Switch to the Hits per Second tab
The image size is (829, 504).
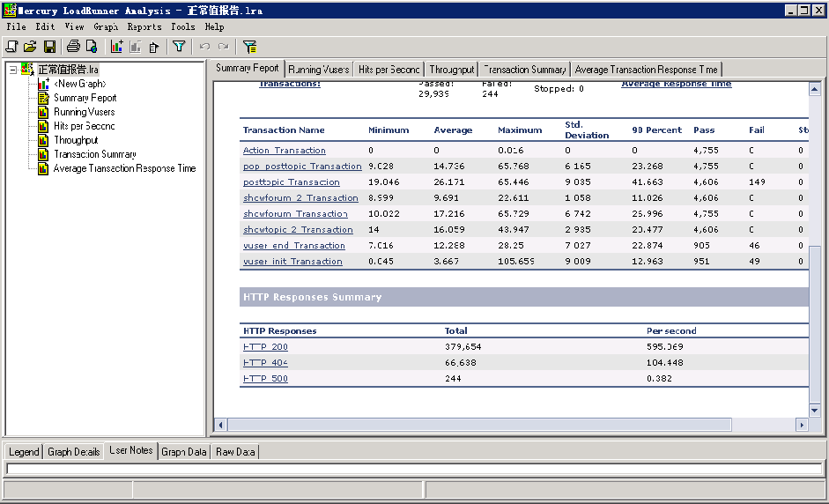[x=389, y=70]
